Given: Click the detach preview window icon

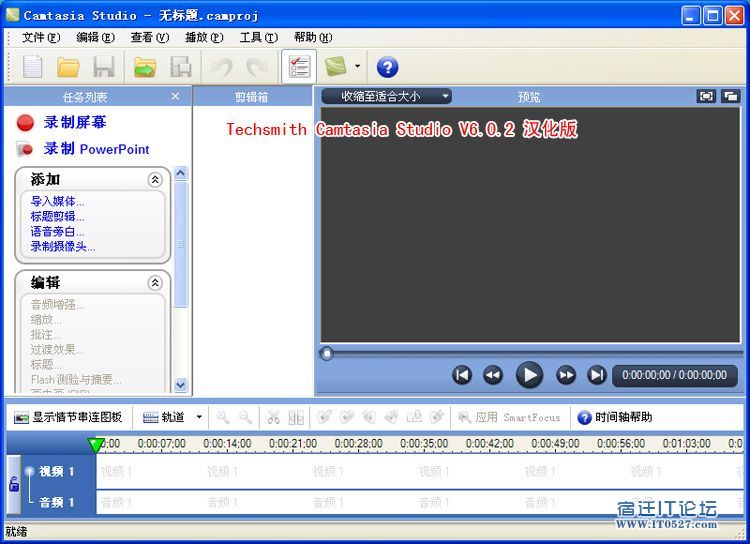Looking at the screenshot, I should [x=731, y=97].
